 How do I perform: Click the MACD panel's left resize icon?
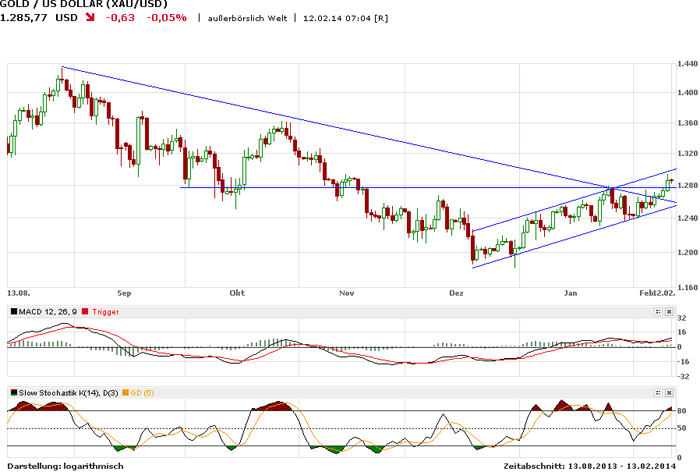658,312
